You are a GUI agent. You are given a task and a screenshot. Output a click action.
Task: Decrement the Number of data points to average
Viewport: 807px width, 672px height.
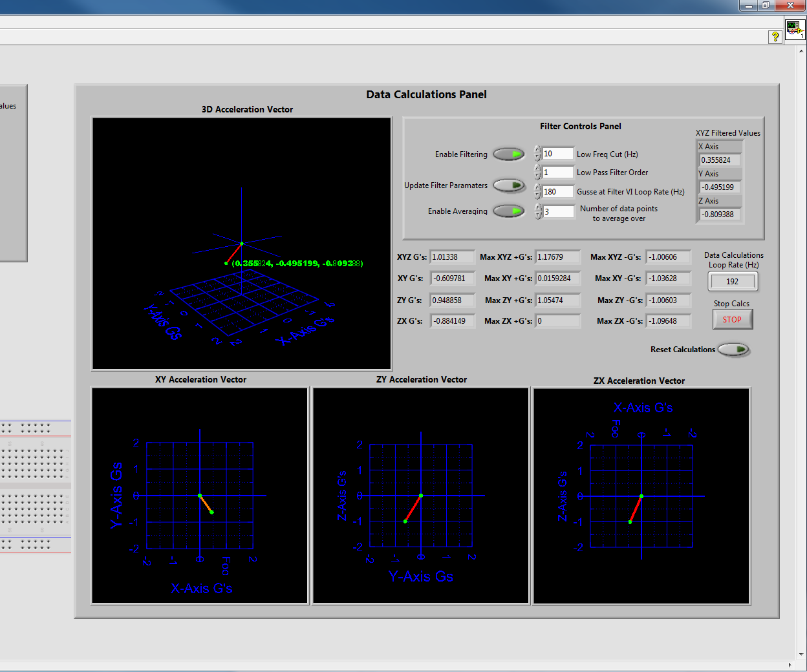coord(537,214)
